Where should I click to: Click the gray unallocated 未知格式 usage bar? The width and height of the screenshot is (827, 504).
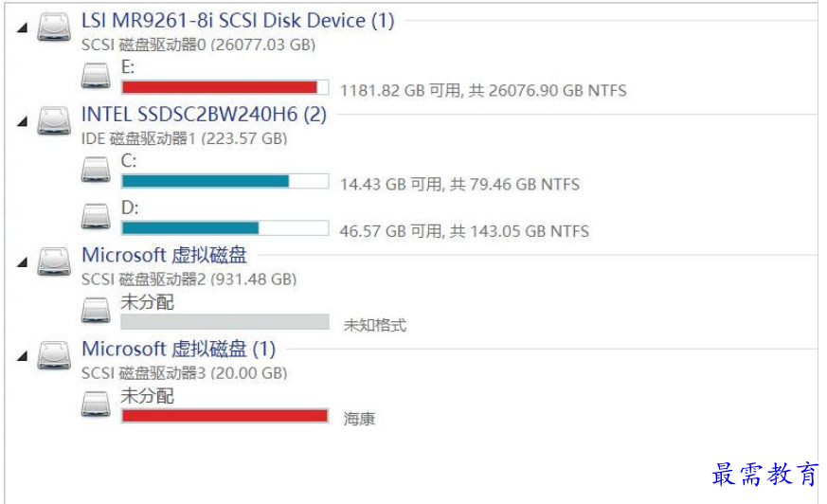[225, 321]
